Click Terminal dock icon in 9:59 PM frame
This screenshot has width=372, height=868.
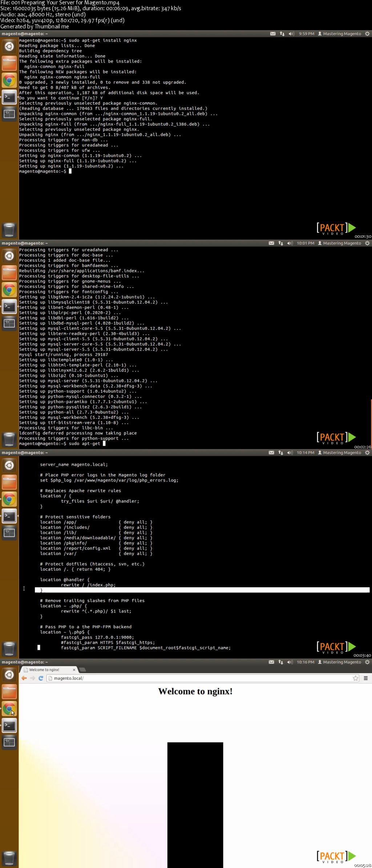coord(9,97)
